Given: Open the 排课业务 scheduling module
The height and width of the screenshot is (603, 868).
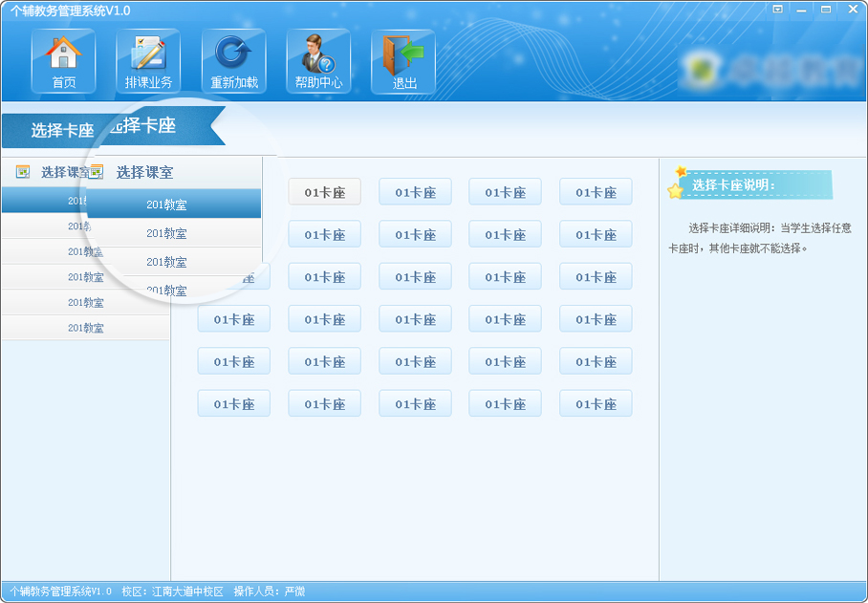Looking at the screenshot, I should click(x=148, y=61).
